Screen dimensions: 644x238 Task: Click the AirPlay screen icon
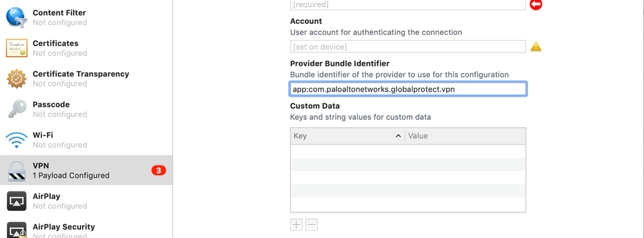pos(17,201)
